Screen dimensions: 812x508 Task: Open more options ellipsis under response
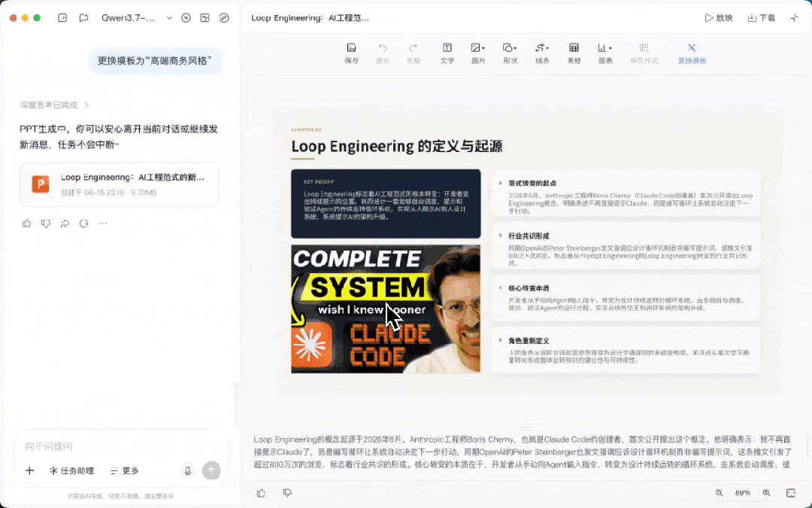click(x=102, y=224)
